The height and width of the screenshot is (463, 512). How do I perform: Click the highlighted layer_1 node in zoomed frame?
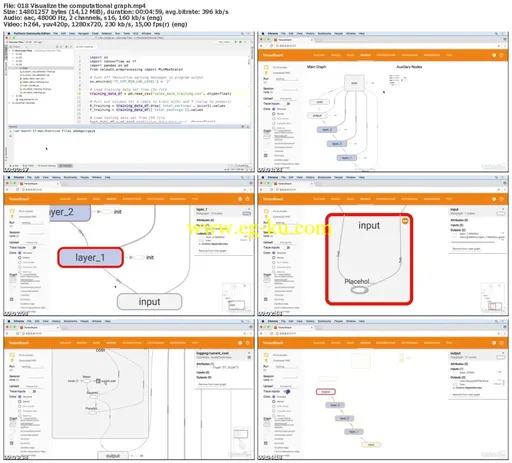pyautogui.click(x=90, y=257)
